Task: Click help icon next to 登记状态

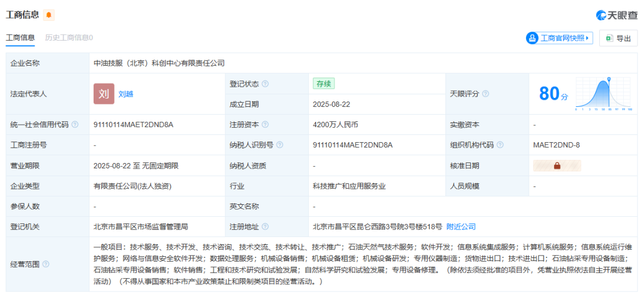Action: tap(265, 84)
